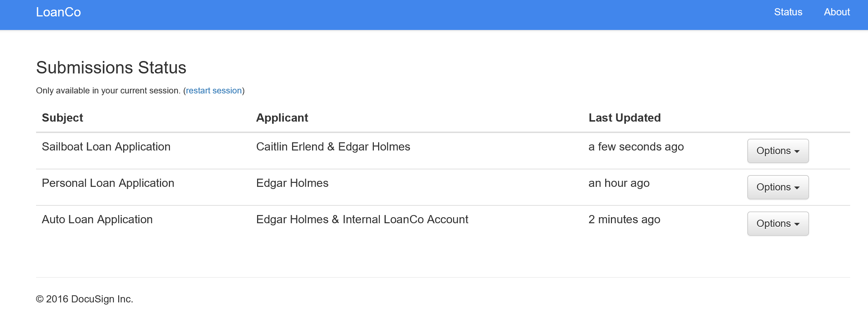The width and height of the screenshot is (868, 332).
Task: Select the Sailboat Loan Application row
Action: pos(106,147)
